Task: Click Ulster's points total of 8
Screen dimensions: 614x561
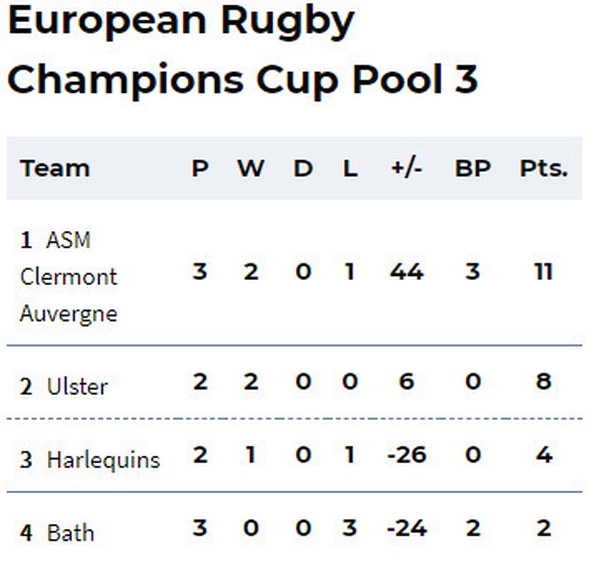Action: pos(544,381)
